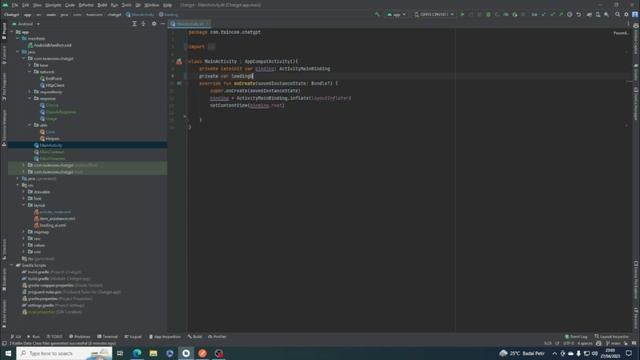Open item_assistance.xml layout file
Viewport: 640px width, 360px height.
pos(54,218)
